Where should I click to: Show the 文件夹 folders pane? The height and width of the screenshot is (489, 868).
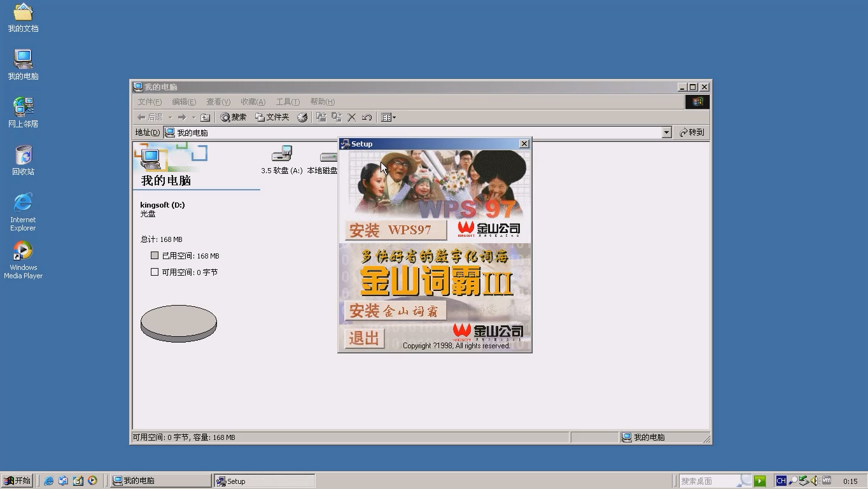[272, 117]
